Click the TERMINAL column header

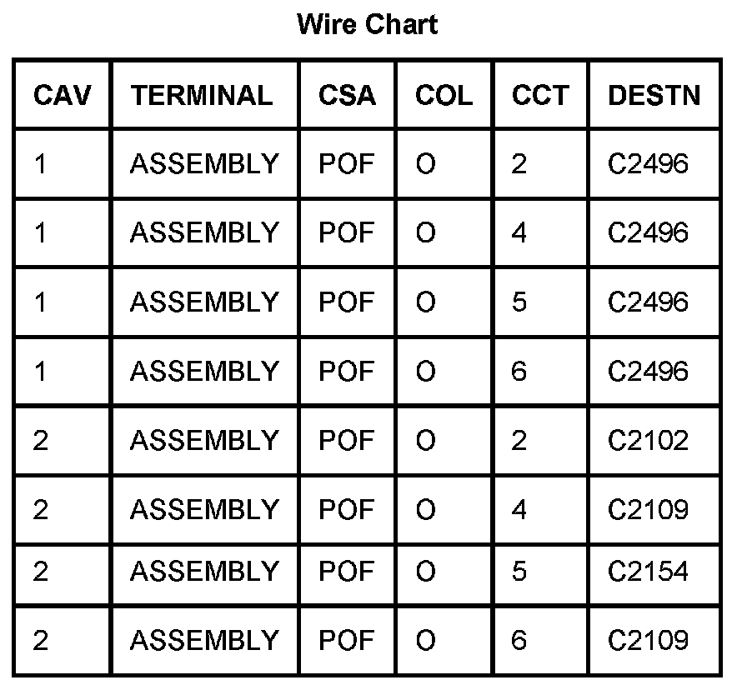pyautogui.click(x=202, y=95)
